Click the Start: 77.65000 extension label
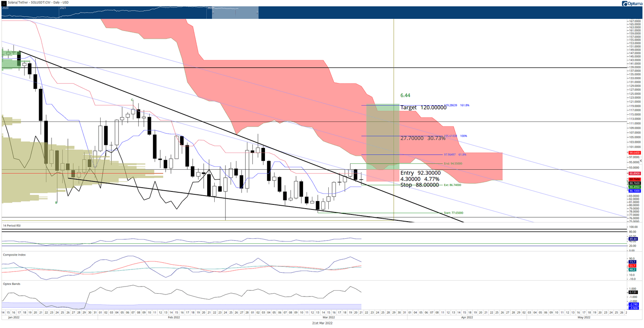This screenshot has width=644, height=328. pyautogui.click(x=453, y=213)
